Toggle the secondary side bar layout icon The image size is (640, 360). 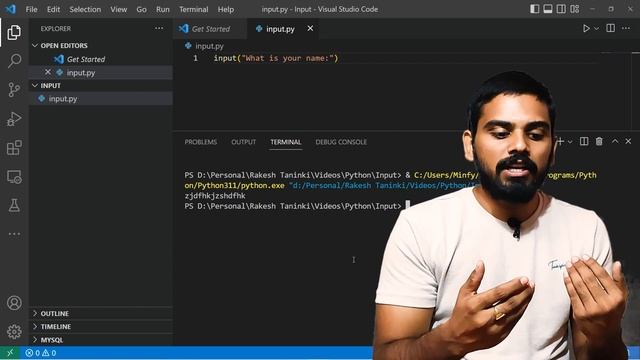561,9
